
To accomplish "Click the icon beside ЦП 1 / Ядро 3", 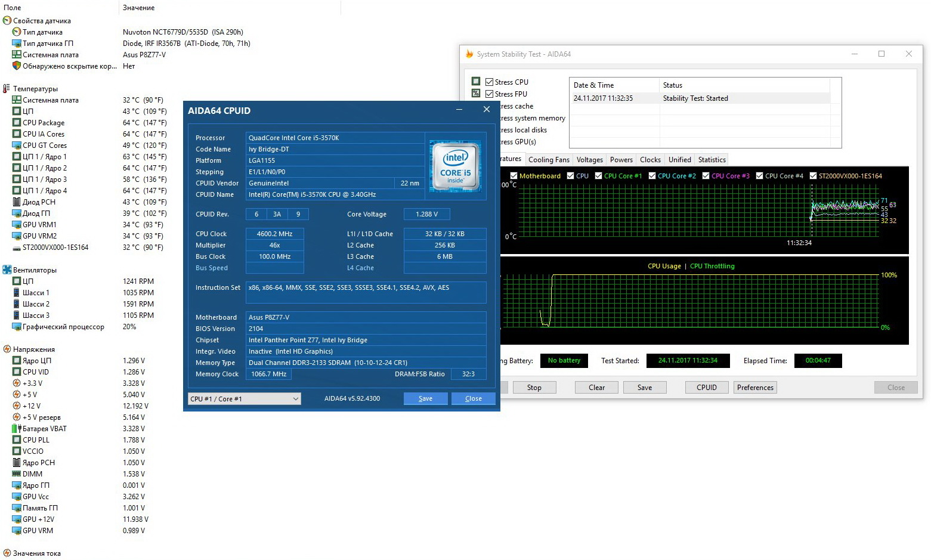I will [17, 179].
